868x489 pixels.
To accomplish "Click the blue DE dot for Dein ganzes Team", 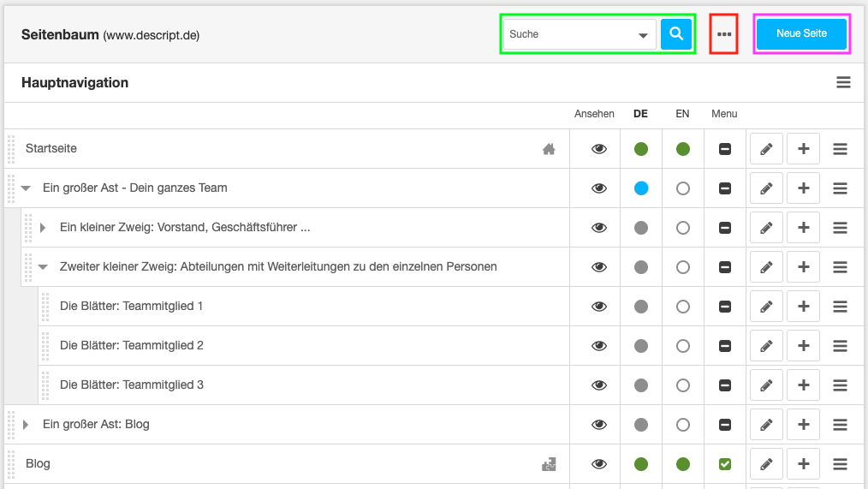I will pyautogui.click(x=641, y=188).
